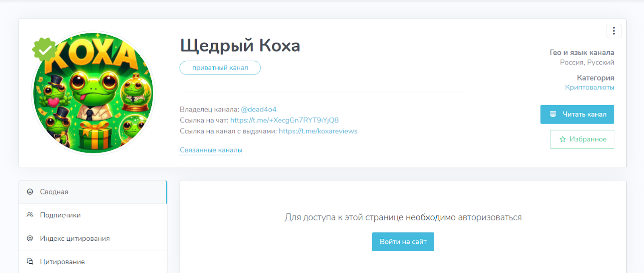This screenshot has width=644, height=273.
Task: Click the Щедрый Коха channel title
Action: (x=240, y=45)
